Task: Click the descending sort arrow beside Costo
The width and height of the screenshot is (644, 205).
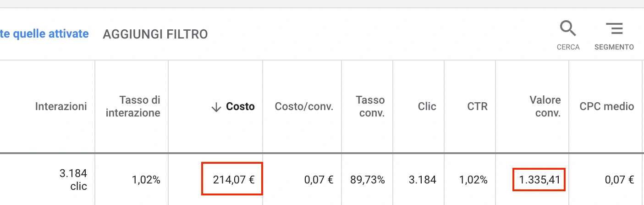Action: point(216,107)
